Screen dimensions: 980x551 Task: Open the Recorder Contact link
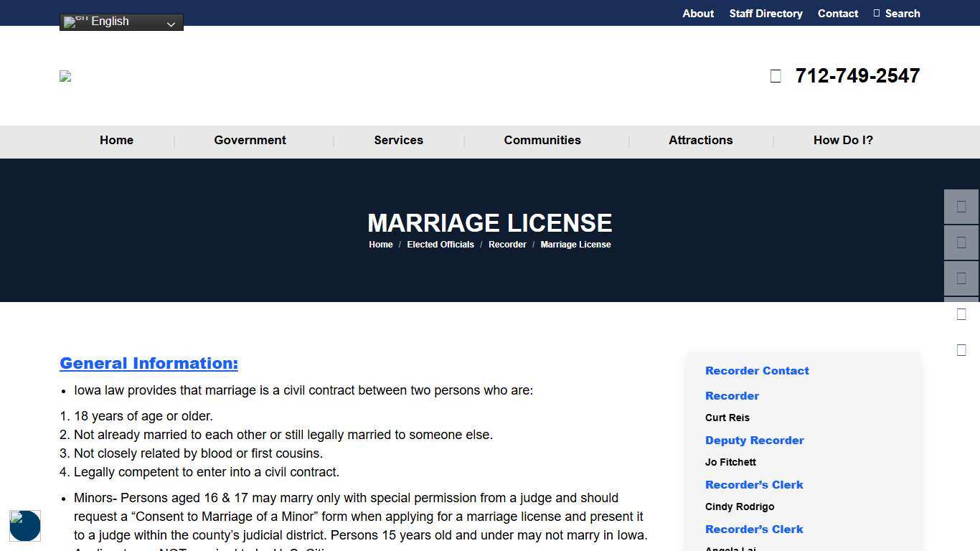757,370
